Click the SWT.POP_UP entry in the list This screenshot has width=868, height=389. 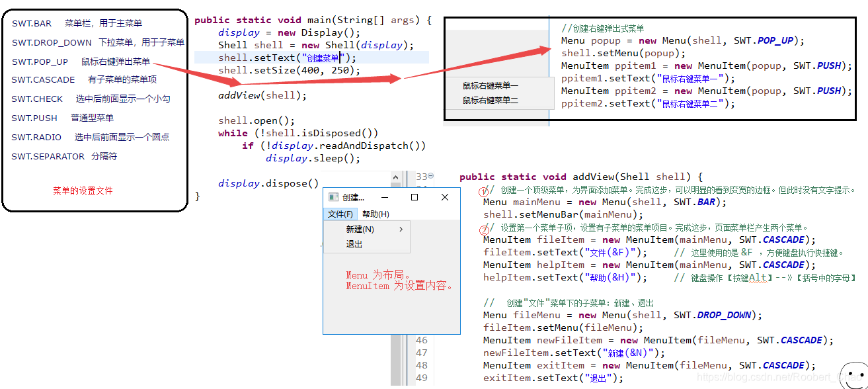81,62
